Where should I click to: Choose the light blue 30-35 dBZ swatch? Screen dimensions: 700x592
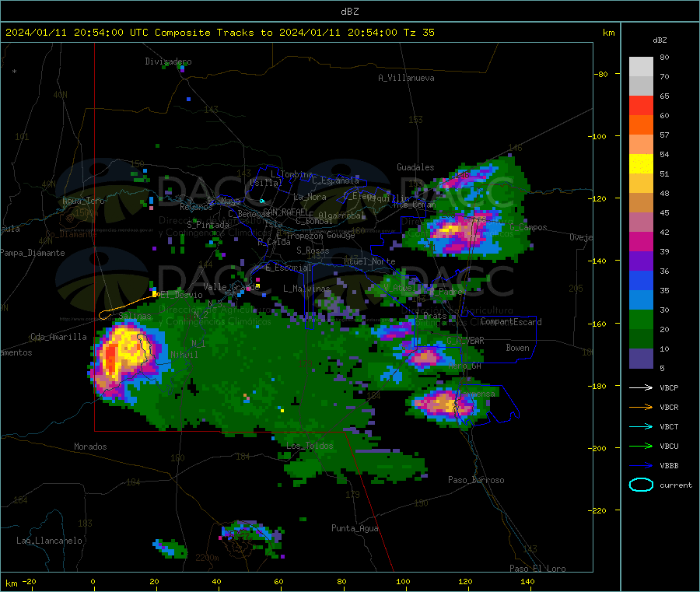(x=641, y=300)
